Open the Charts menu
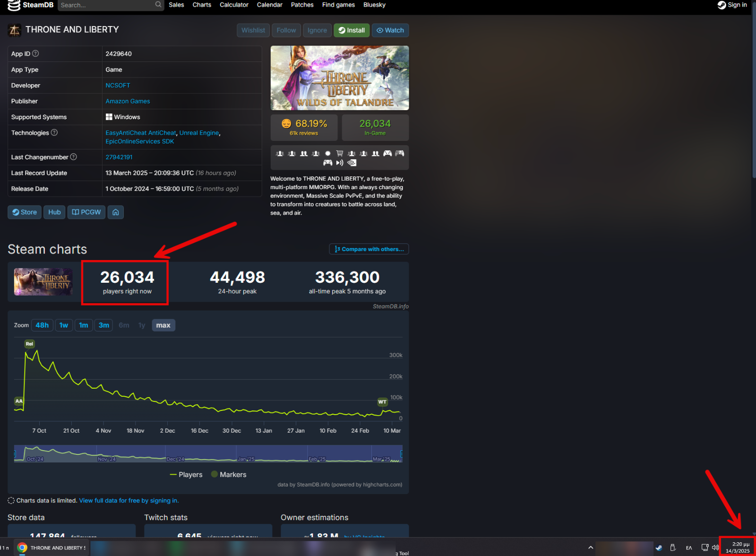 (x=202, y=5)
